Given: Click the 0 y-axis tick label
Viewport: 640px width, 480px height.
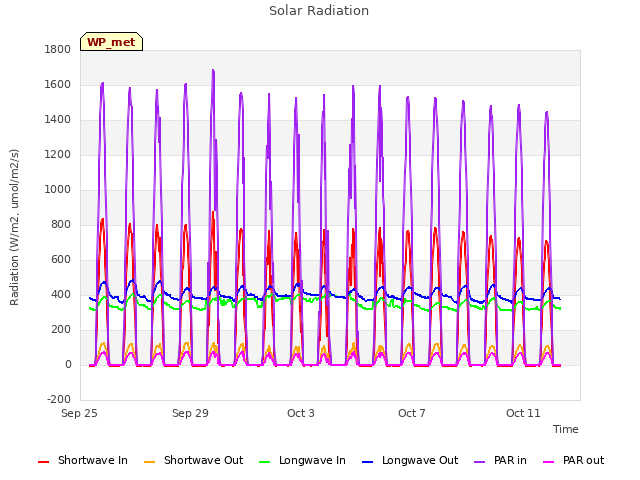Looking at the screenshot, I should 68,365.
